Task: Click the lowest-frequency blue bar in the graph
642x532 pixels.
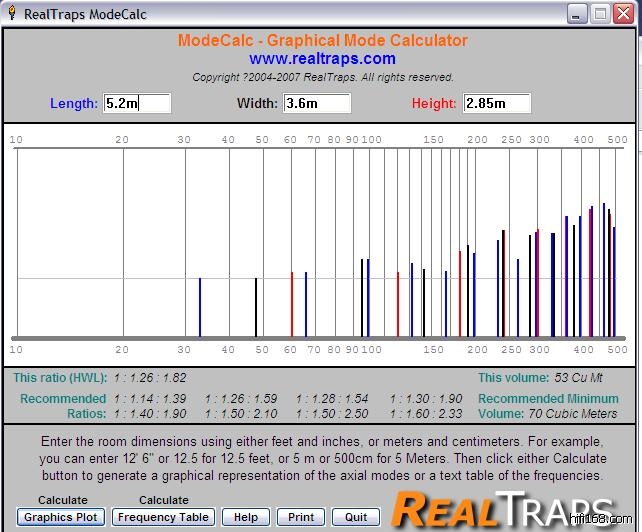Action: click(x=200, y=307)
